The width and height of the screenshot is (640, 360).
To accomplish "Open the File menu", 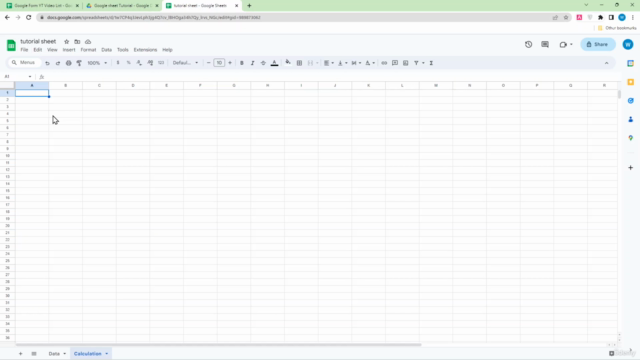I will click(24, 50).
